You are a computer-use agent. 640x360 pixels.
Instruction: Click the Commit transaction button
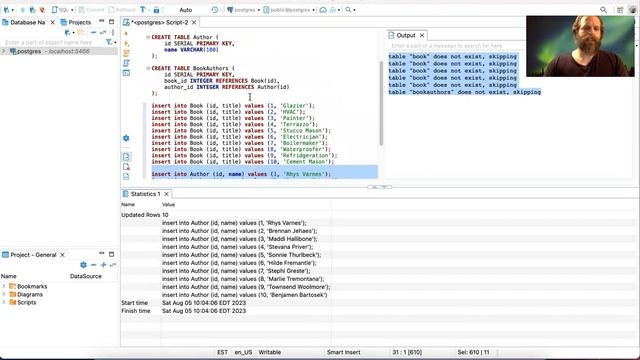91,9
